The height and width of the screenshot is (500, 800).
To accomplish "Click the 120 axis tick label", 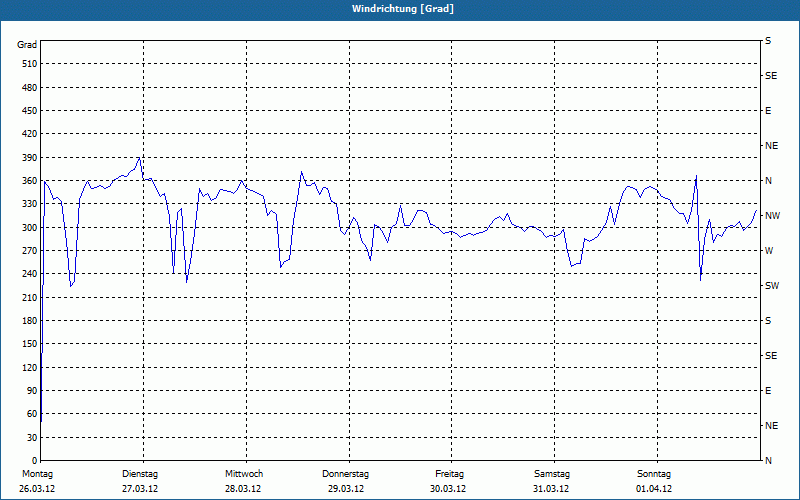I will click(x=30, y=367).
